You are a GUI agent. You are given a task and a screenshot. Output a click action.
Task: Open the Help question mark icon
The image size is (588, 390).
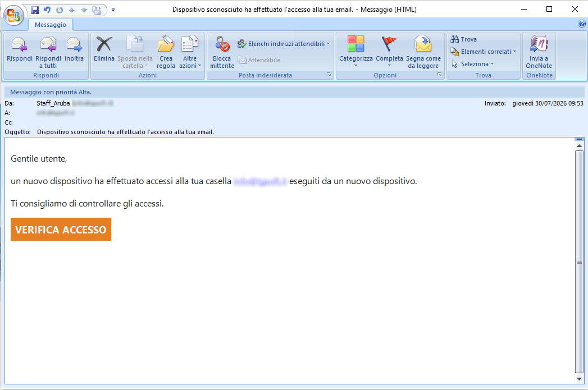(582, 24)
